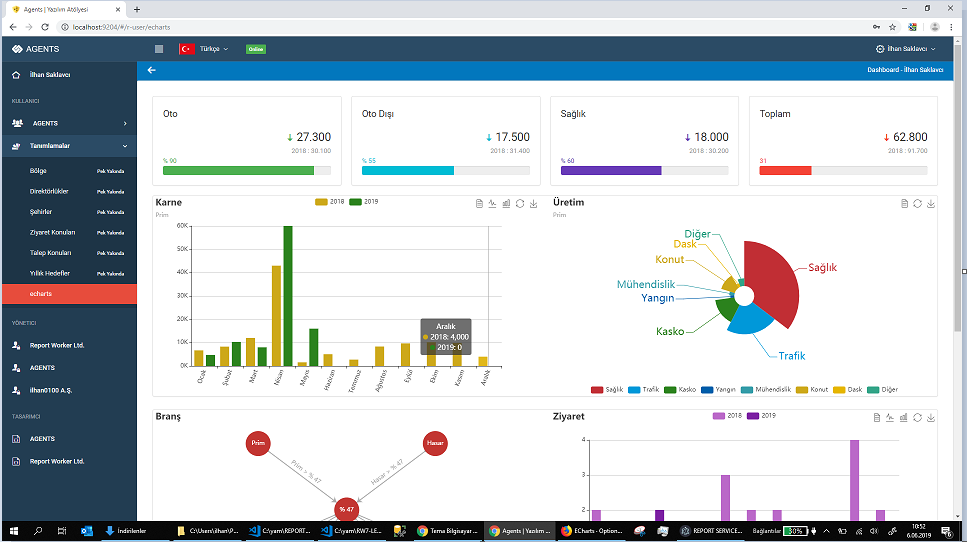Toggle 2018 series in Karne legend
967x542 pixels.
pyautogui.click(x=329, y=202)
